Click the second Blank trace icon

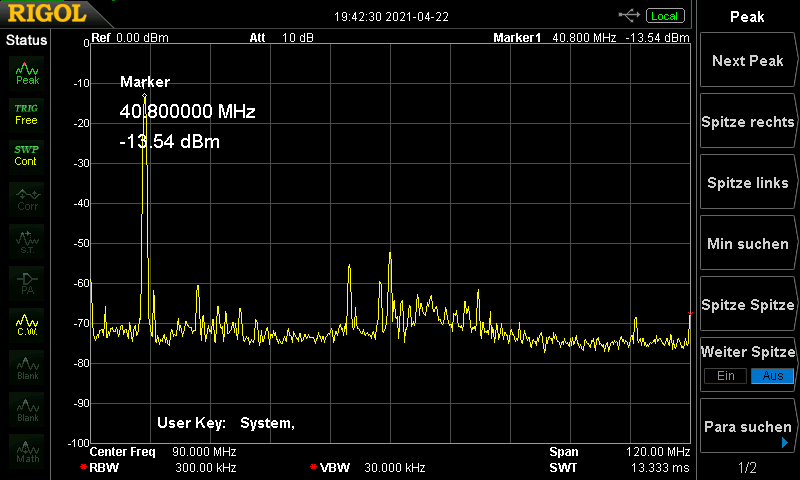click(27, 410)
